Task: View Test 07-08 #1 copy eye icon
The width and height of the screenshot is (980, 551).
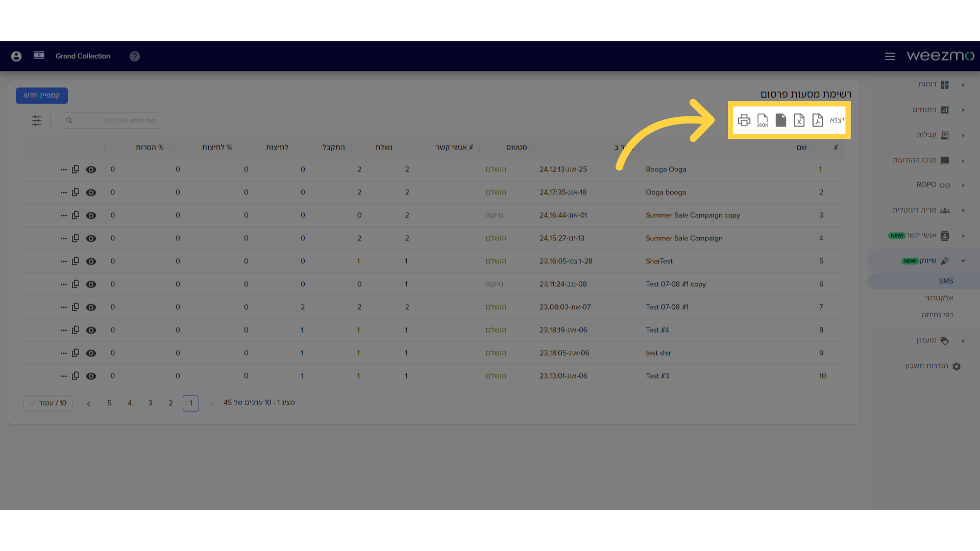Action: click(x=91, y=284)
